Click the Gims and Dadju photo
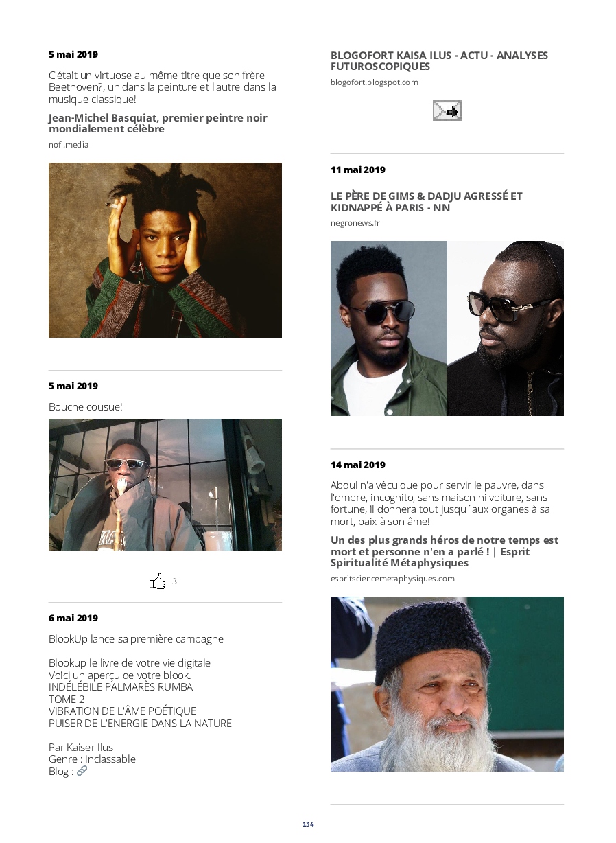The width and height of the screenshot is (616, 843). [447, 328]
